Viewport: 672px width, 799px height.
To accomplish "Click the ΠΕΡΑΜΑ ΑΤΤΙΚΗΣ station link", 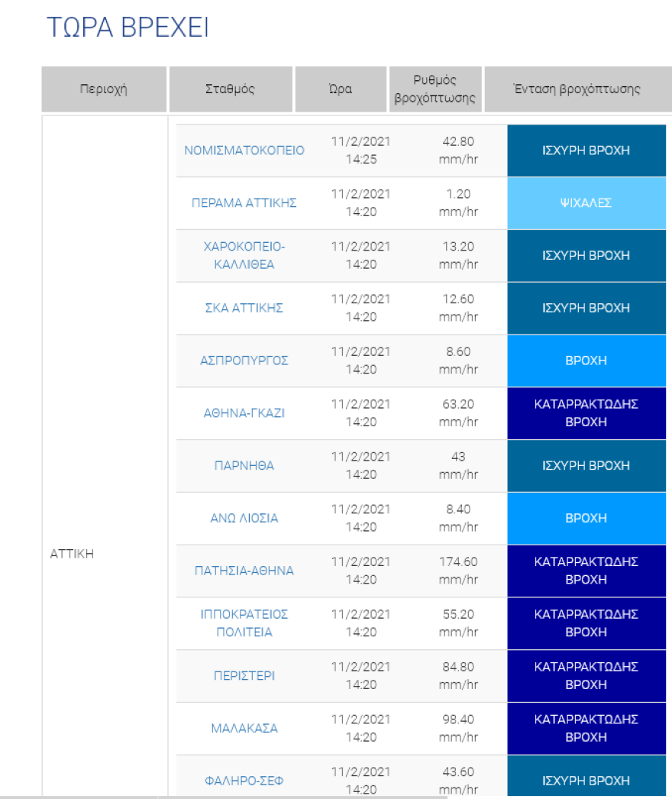I will pyautogui.click(x=244, y=203).
